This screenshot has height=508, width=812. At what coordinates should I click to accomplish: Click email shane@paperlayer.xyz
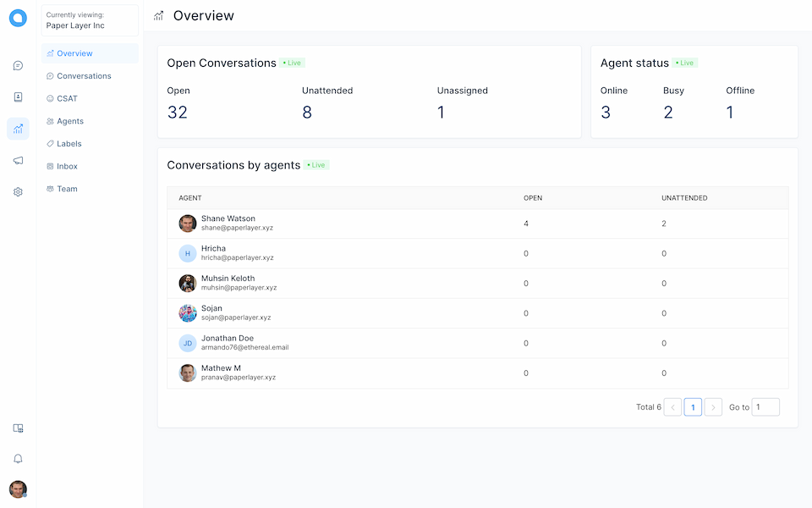click(237, 228)
